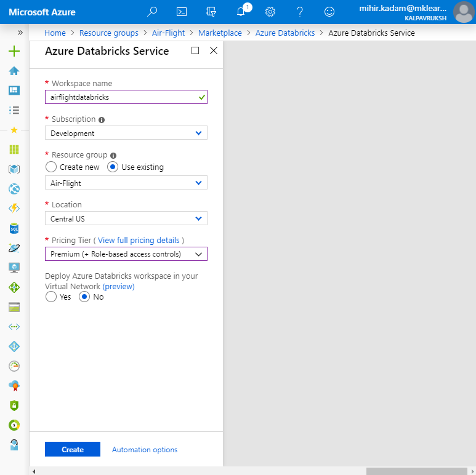The height and width of the screenshot is (475, 476).
Task: Open Help and support person icon
Action: [14, 445]
